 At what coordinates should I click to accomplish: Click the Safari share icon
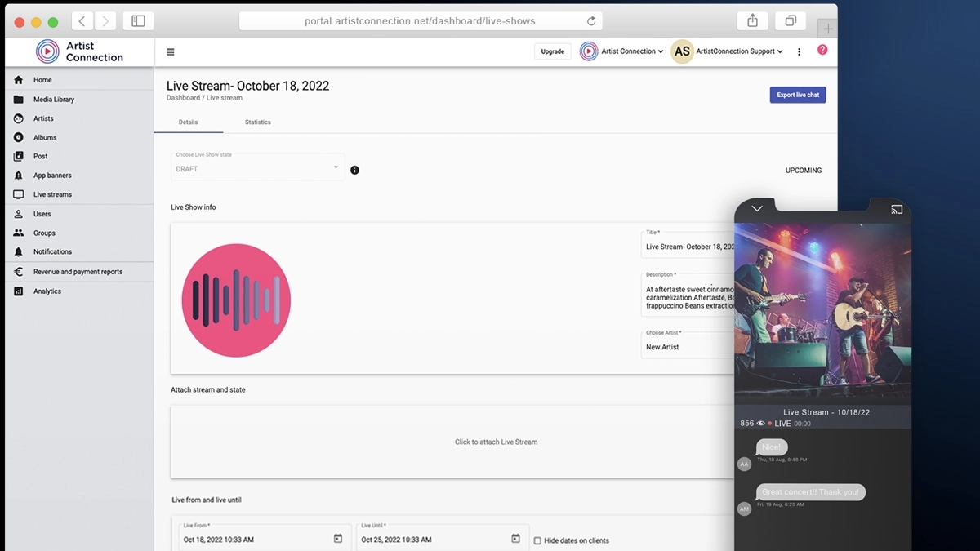pyautogui.click(x=753, y=21)
